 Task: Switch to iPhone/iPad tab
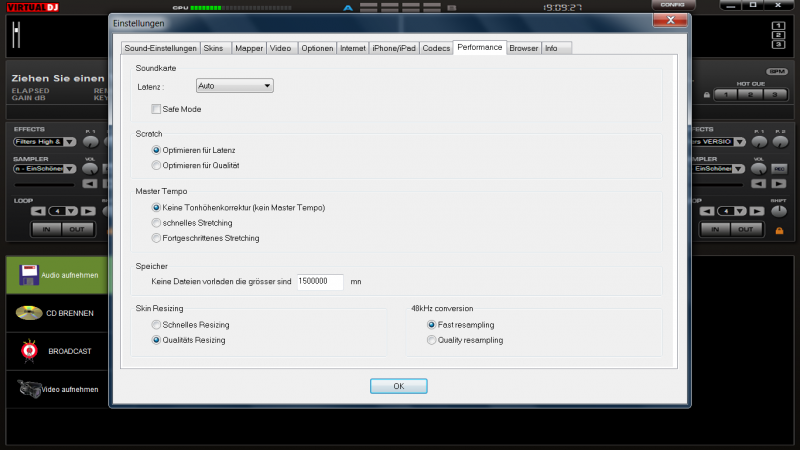click(x=394, y=48)
